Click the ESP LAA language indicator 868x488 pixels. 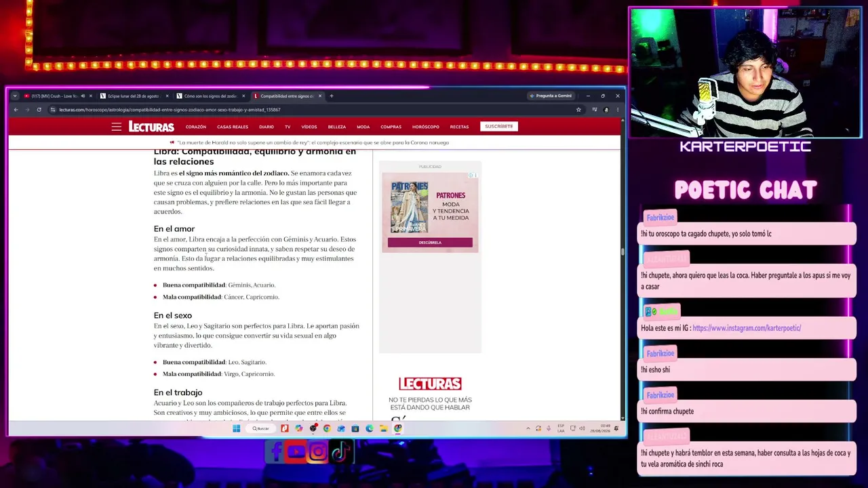coord(561,428)
